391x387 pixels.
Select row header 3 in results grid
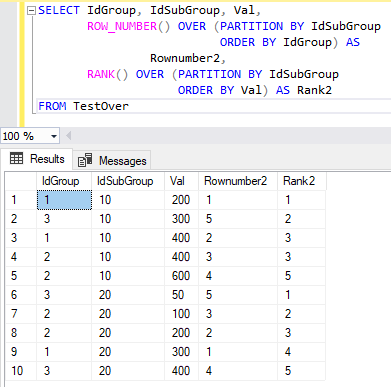(x=21, y=238)
